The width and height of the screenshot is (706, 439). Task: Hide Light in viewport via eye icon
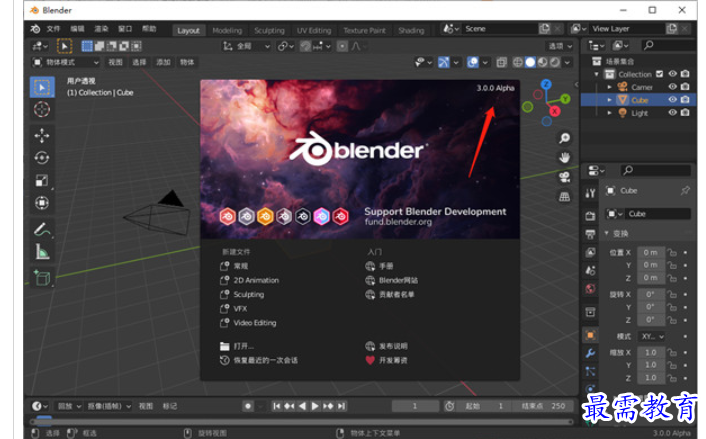(672, 113)
